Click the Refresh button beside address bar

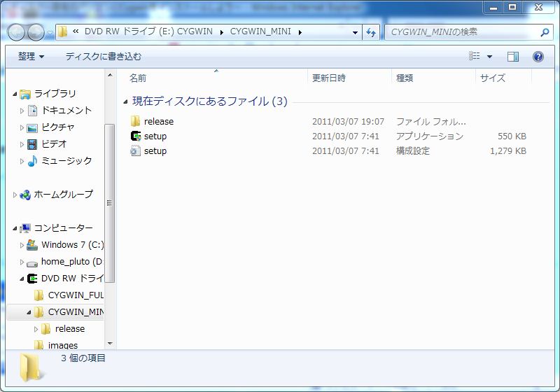click(371, 32)
